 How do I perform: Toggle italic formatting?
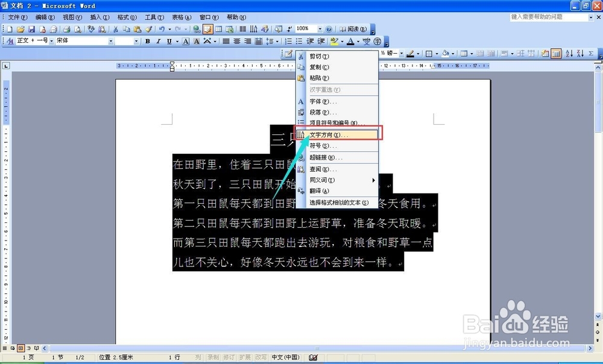point(158,41)
